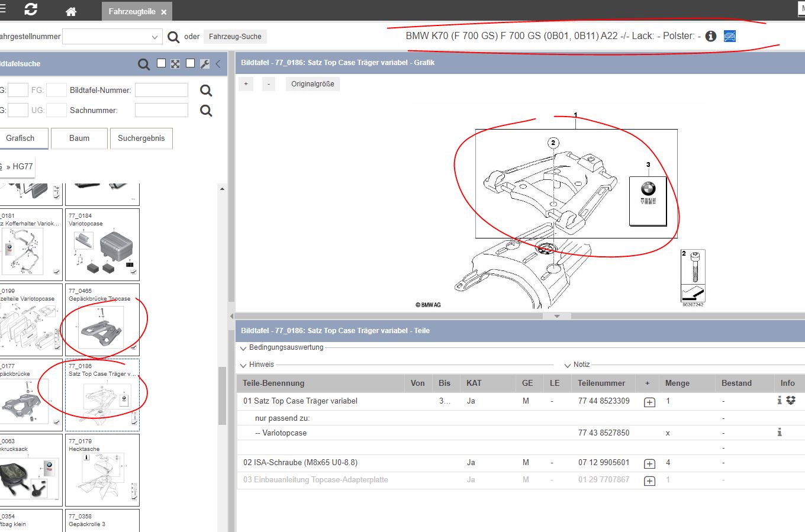Open vehicle info icon next to Polster
This screenshot has height=532, width=805.
(x=711, y=36)
